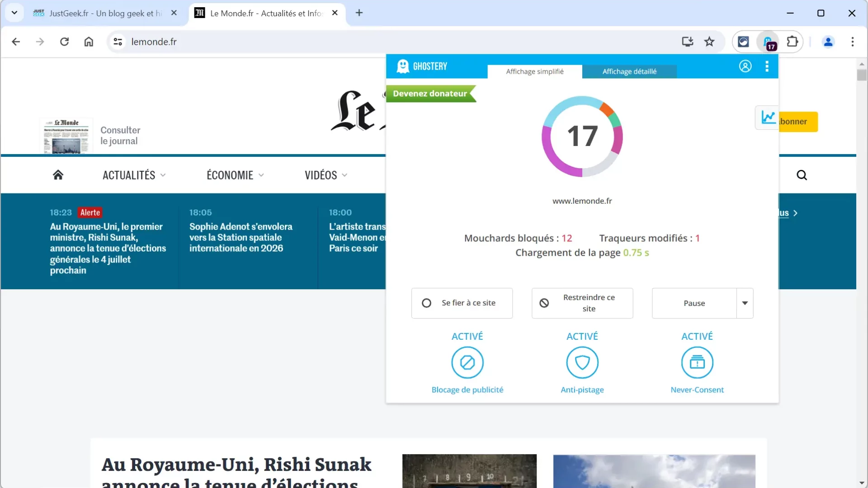Bookmark this page with star icon

[x=709, y=42]
